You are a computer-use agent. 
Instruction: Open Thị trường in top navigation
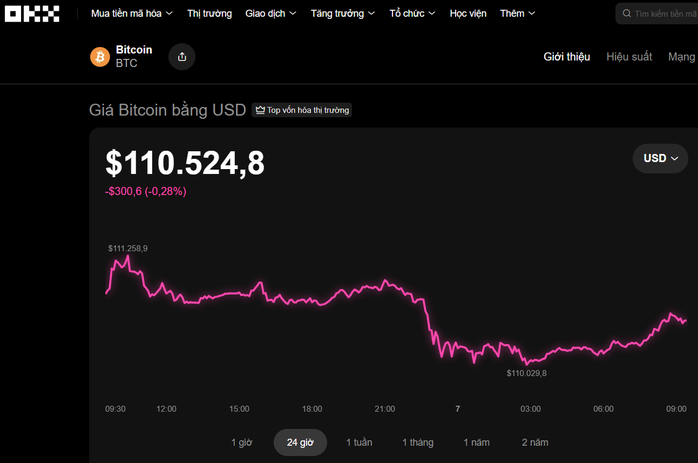209,14
